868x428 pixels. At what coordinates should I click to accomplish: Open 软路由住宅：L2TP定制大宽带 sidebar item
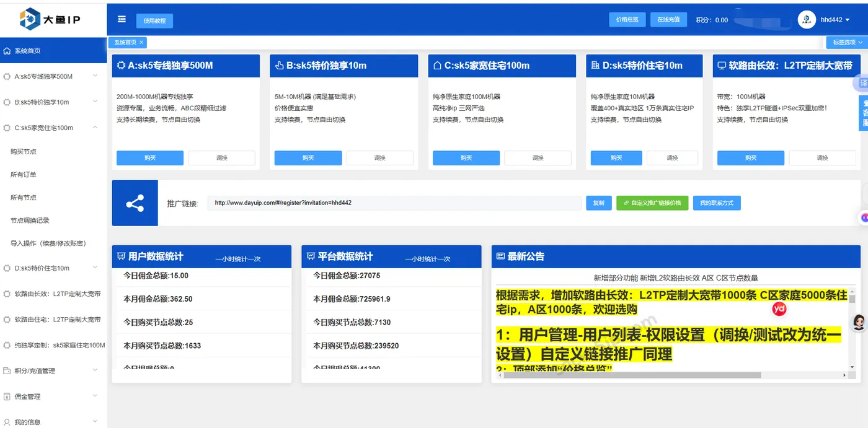pyautogui.click(x=53, y=320)
